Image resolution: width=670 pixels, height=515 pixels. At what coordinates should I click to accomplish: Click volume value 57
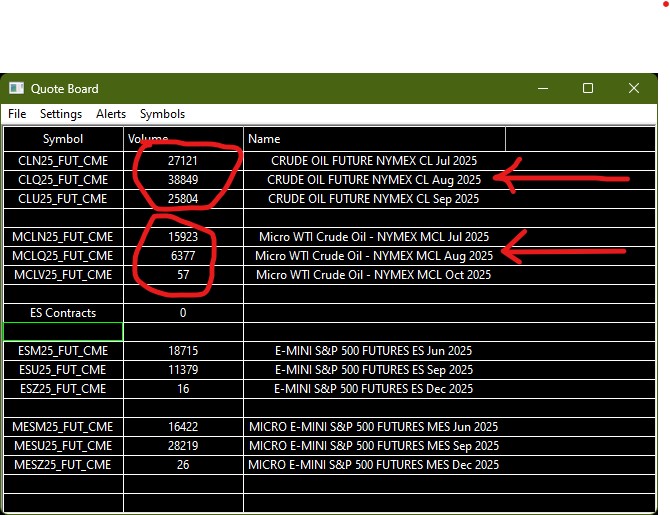click(x=183, y=275)
